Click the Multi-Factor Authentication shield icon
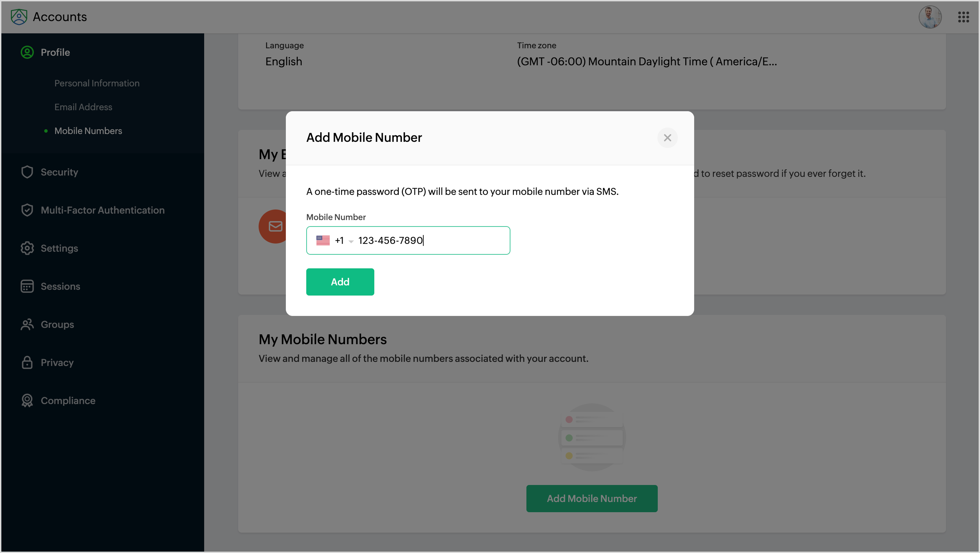Image resolution: width=980 pixels, height=553 pixels. tap(27, 210)
